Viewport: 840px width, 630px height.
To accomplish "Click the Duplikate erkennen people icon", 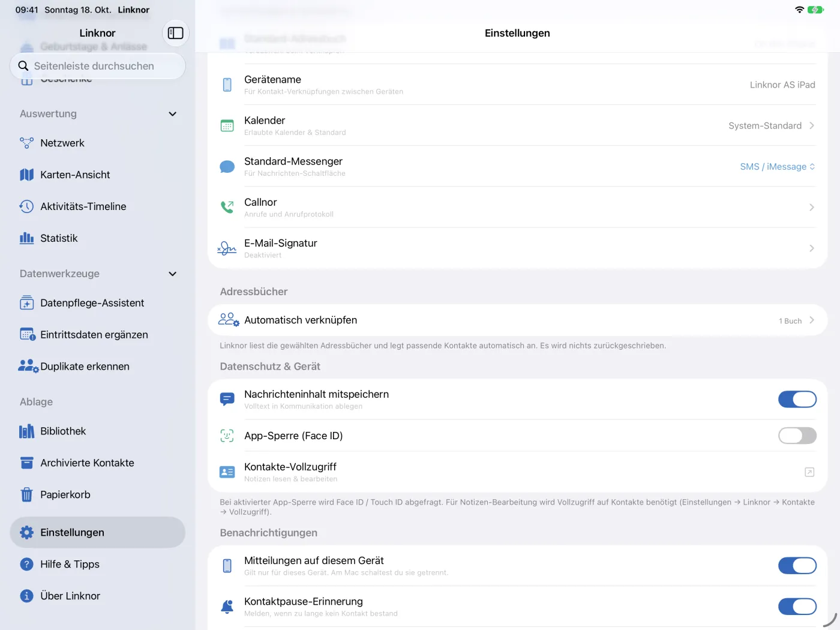I will (28, 366).
